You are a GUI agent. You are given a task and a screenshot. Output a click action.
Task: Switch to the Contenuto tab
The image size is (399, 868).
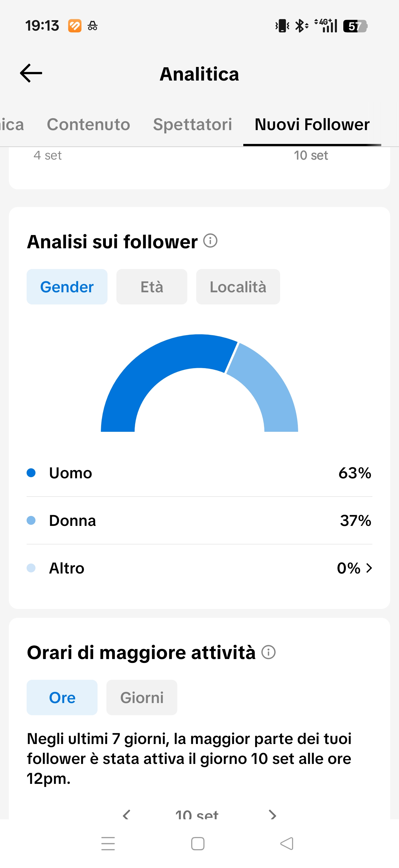tap(88, 124)
